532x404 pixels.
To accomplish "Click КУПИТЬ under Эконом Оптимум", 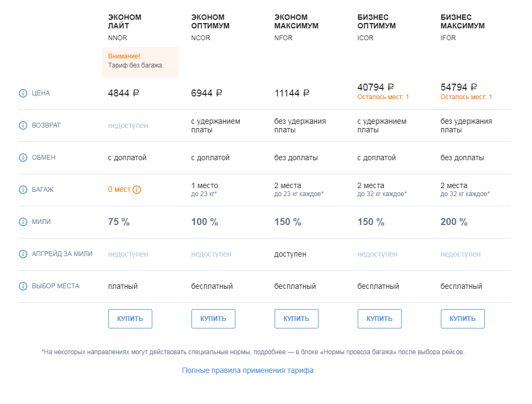I will tap(213, 319).
